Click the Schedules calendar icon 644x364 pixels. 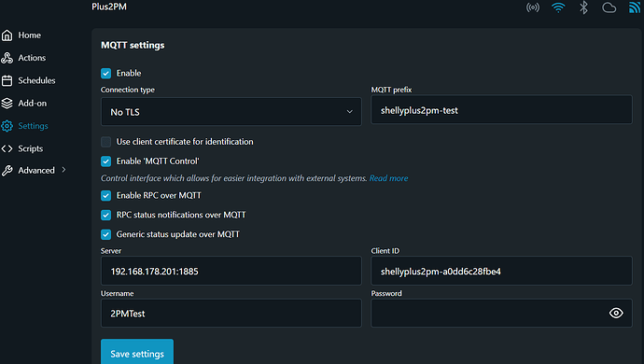[7, 80]
